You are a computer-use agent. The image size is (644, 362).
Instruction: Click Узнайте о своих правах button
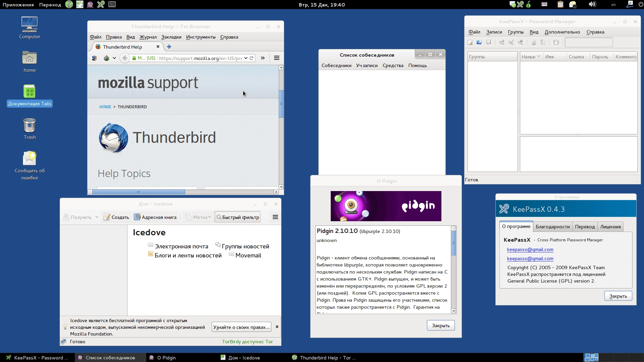click(241, 327)
